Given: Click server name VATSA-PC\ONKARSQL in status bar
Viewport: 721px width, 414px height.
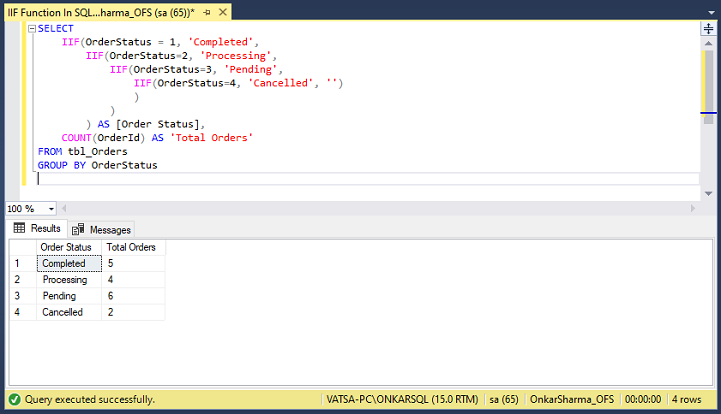Looking at the screenshot, I should tap(402, 399).
